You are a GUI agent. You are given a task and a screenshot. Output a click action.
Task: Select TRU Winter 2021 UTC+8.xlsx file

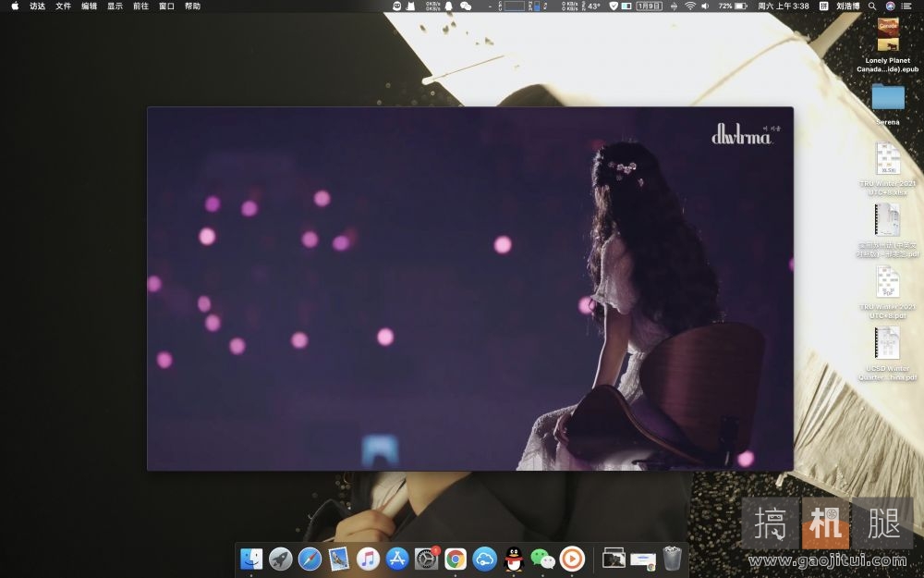pyautogui.click(x=887, y=169)
